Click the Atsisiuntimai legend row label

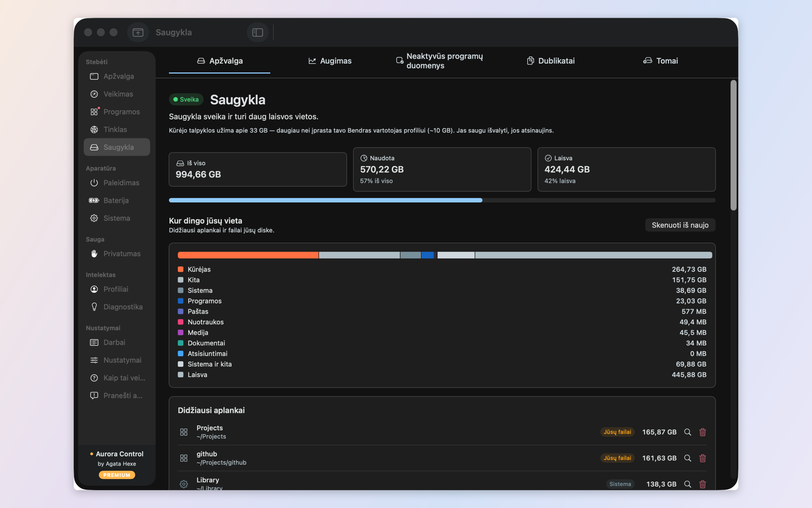pos(207,354)
